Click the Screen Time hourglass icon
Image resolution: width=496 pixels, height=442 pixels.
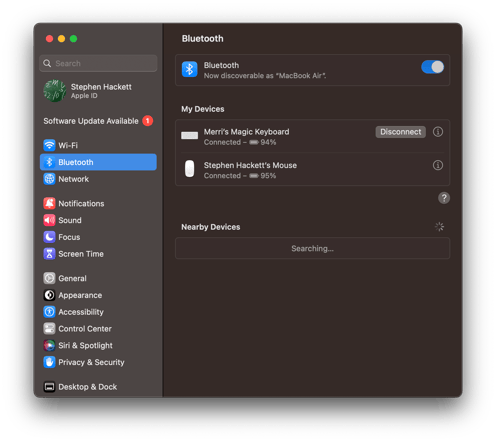(x=49, y=254)
